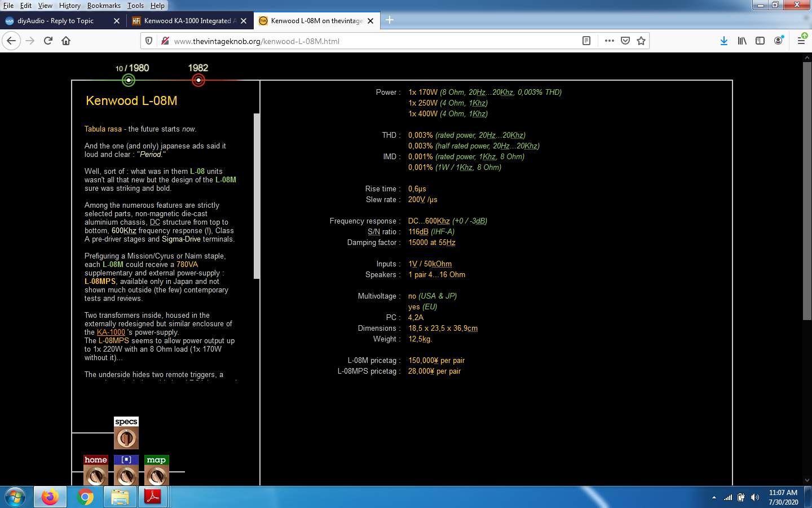Image resolution: width=812 pixels, height=508 pixels.
Task: Open File Explorer from the taskbar
Action: pos(120,497)
